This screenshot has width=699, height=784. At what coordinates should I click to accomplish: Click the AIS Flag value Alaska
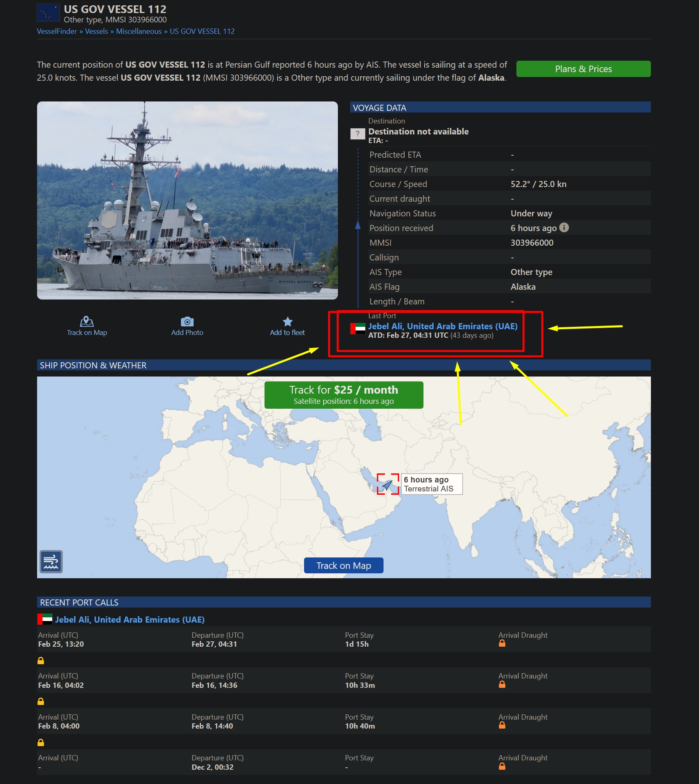pos(523,287)
